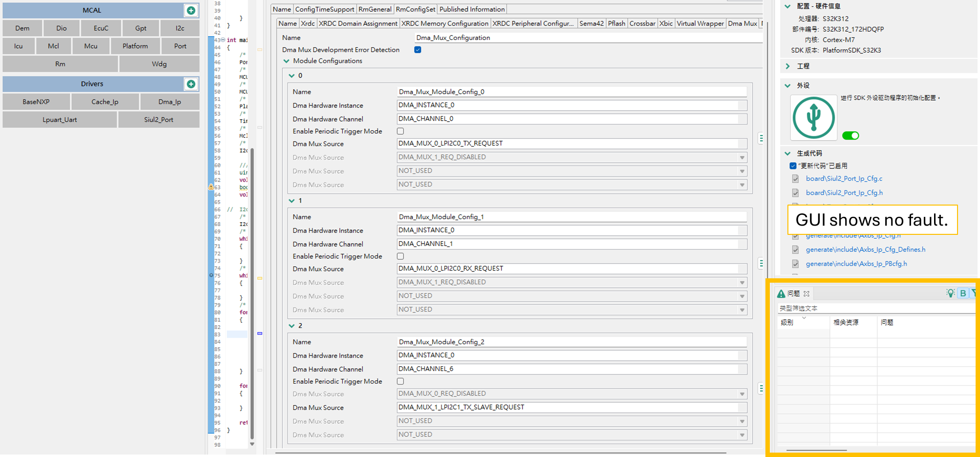Toggle the B filter icon in the Problems panel
This screenshot has width=980, height=457.
tap(963, 293)
